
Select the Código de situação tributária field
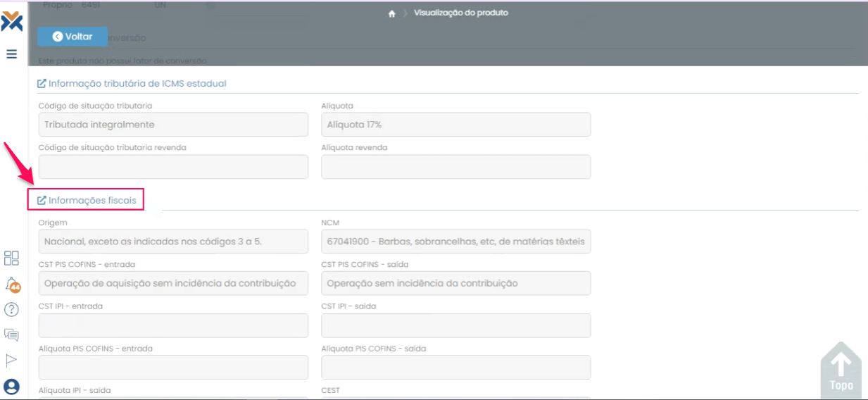coord(173,125)
